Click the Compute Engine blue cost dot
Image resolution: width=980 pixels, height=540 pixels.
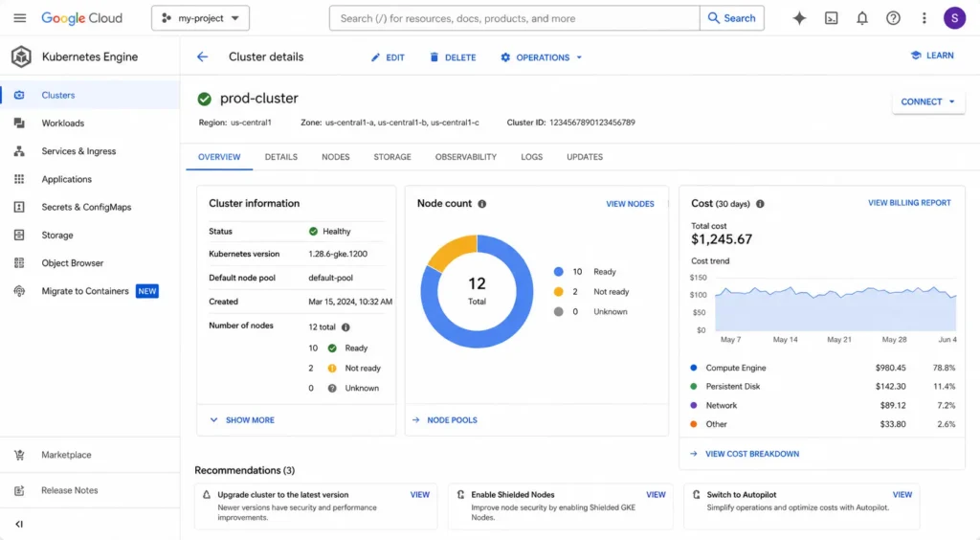pyautogui.click(x=694, y=368)
